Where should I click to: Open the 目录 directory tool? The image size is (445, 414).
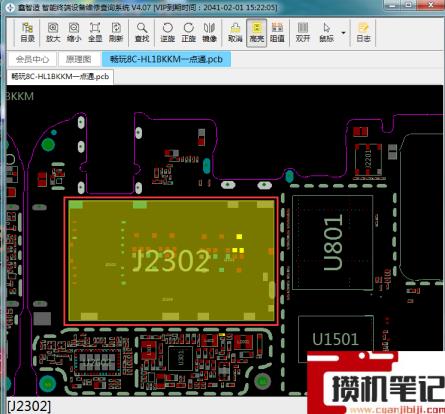click(28, 33)
